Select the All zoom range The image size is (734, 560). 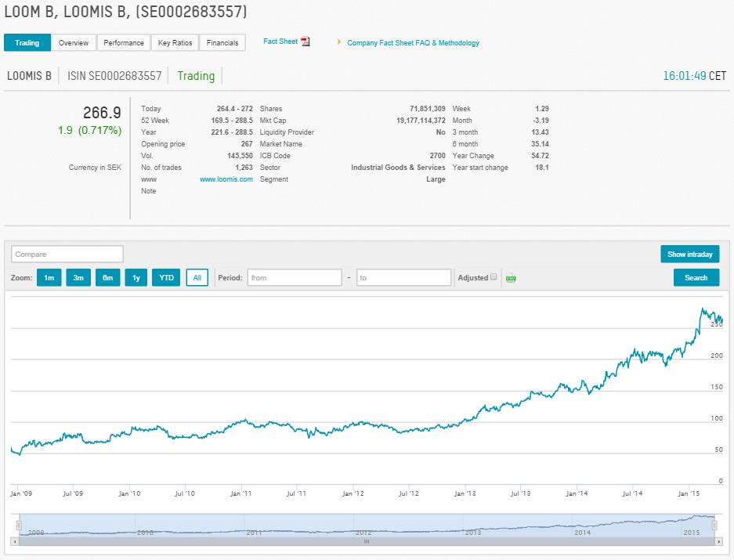pos(197,278)
